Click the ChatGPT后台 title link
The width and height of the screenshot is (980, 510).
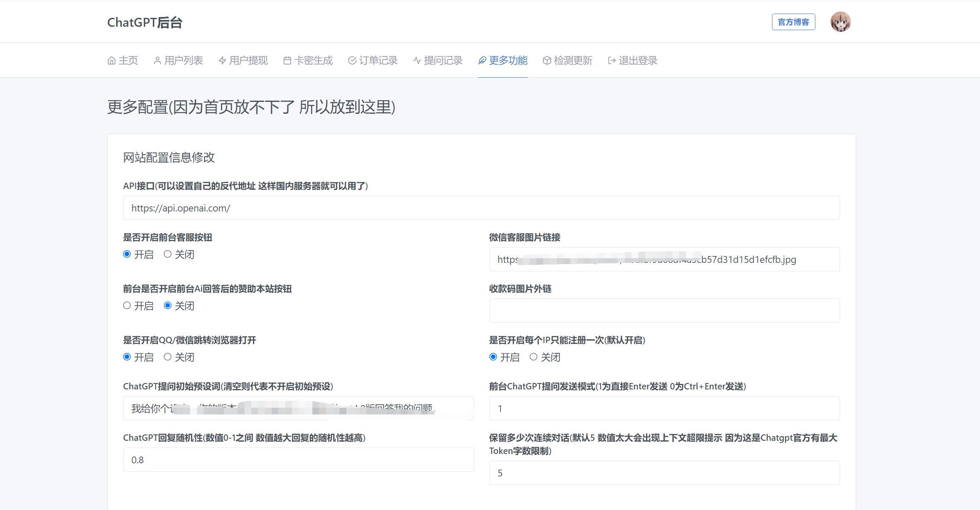[145, 23]
